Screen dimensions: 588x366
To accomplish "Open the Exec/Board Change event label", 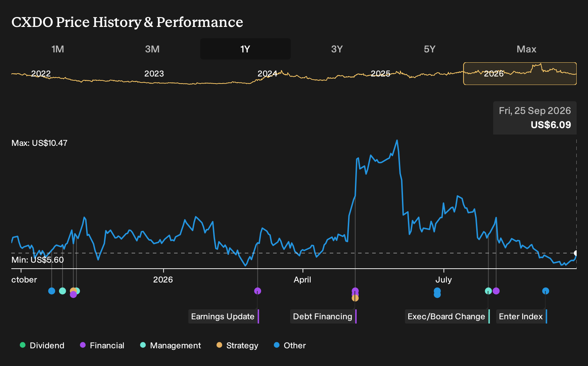I will click(447, 316).
